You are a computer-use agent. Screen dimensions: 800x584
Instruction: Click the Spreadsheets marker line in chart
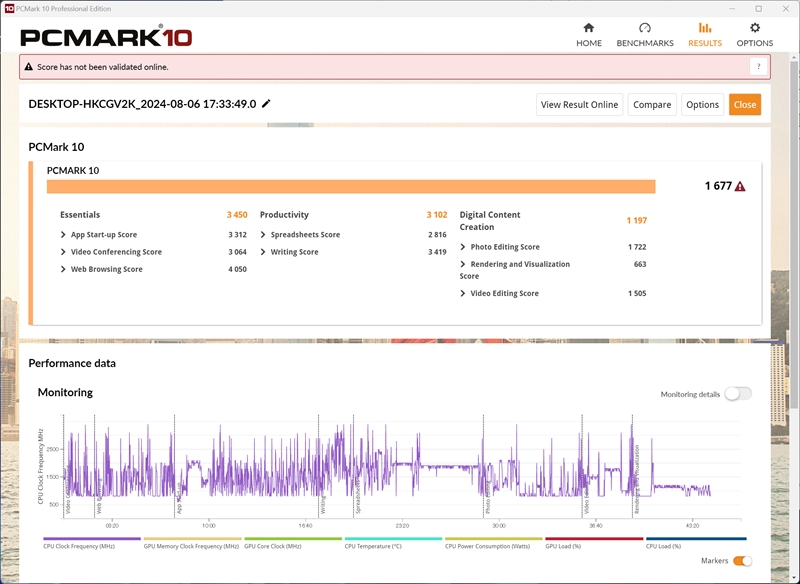pyautogui.click(x=353, y=466)
